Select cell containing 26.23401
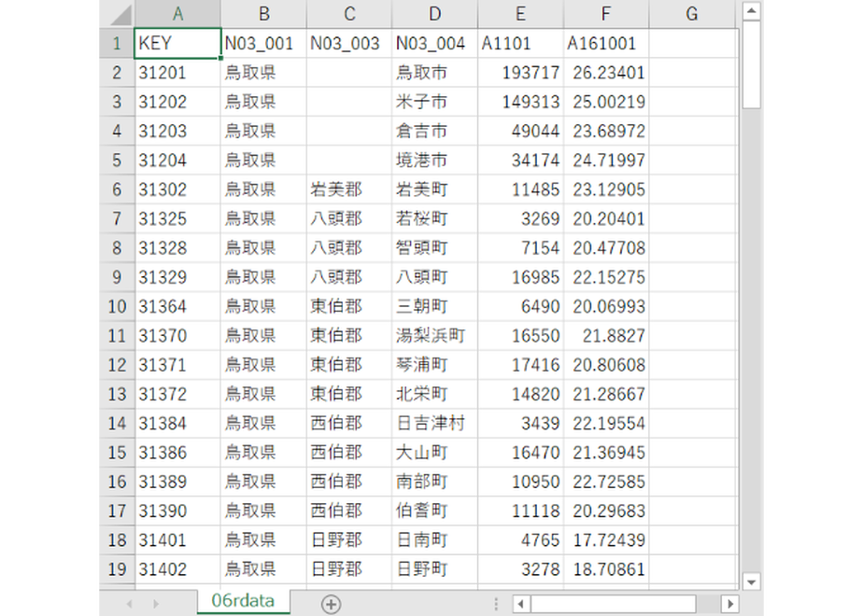 606,73
